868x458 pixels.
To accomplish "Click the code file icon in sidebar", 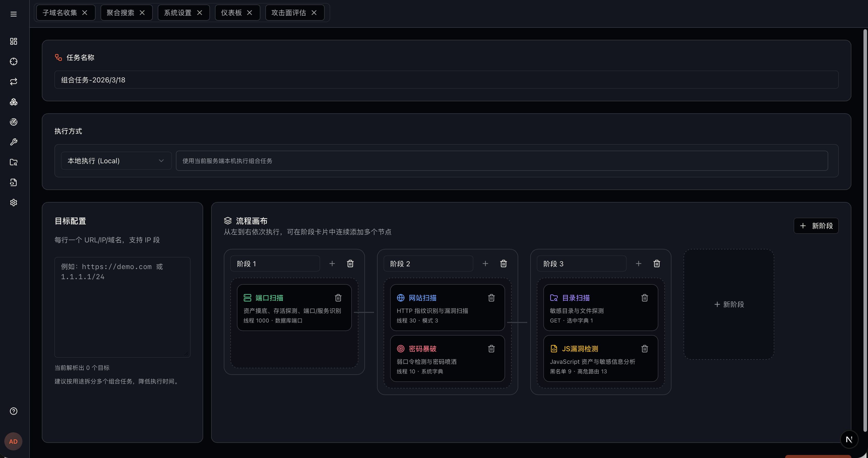I will [13, 182].
